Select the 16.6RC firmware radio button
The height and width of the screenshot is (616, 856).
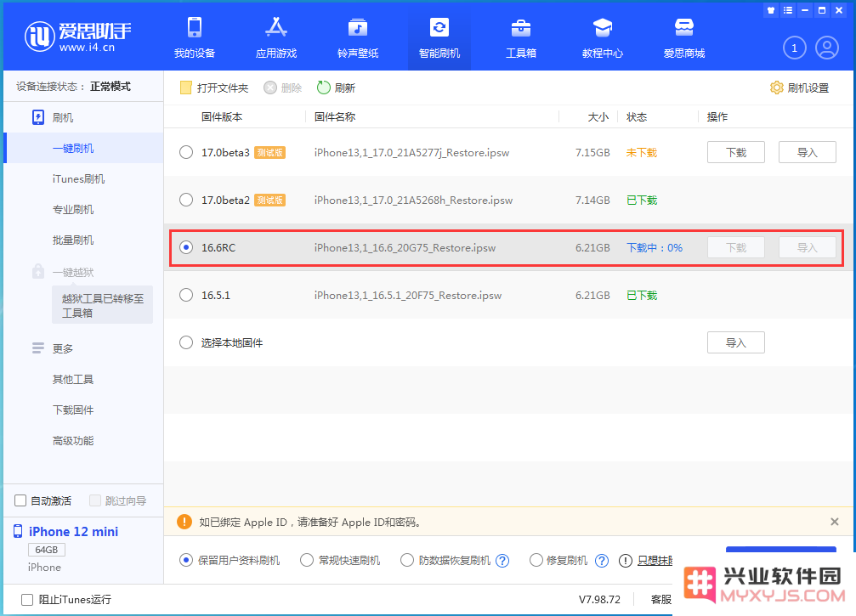tap(186, 247)
